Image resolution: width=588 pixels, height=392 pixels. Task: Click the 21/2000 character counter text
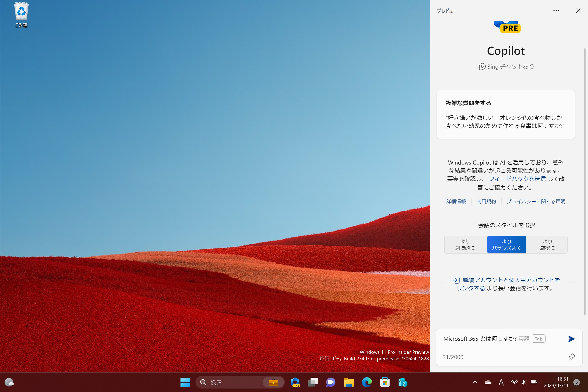[x=453, y=357]
